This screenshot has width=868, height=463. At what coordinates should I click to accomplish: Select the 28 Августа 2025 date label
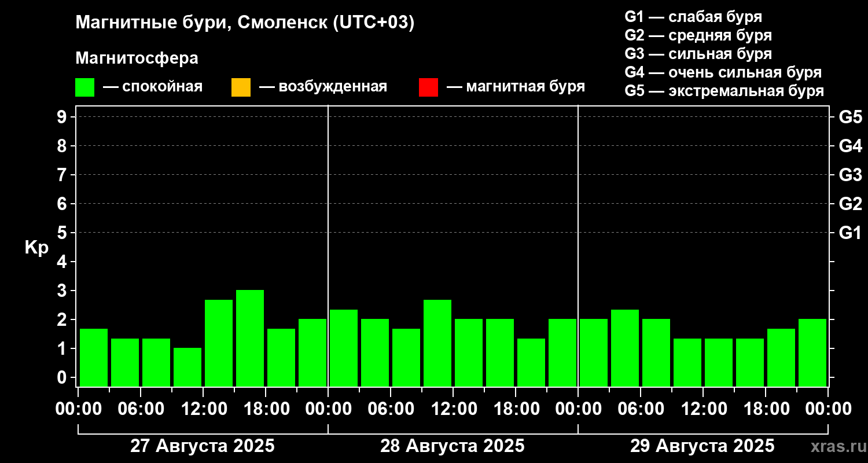tap(453, 446)
